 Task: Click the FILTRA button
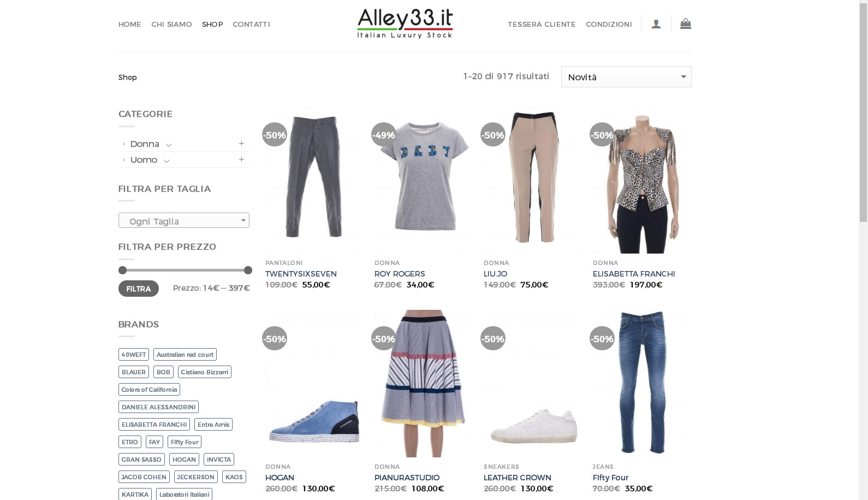[x=139, y=289]
